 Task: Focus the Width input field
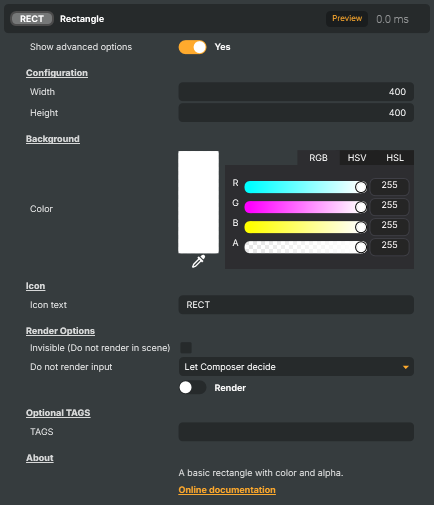(296, 92)
